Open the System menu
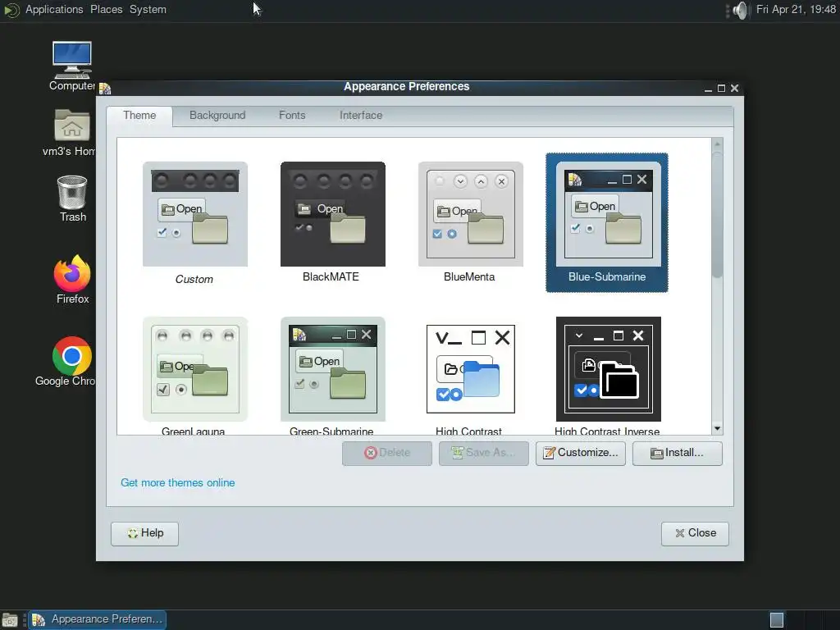Viewport: 840px width, 630px height. click(x=148, y=10)
